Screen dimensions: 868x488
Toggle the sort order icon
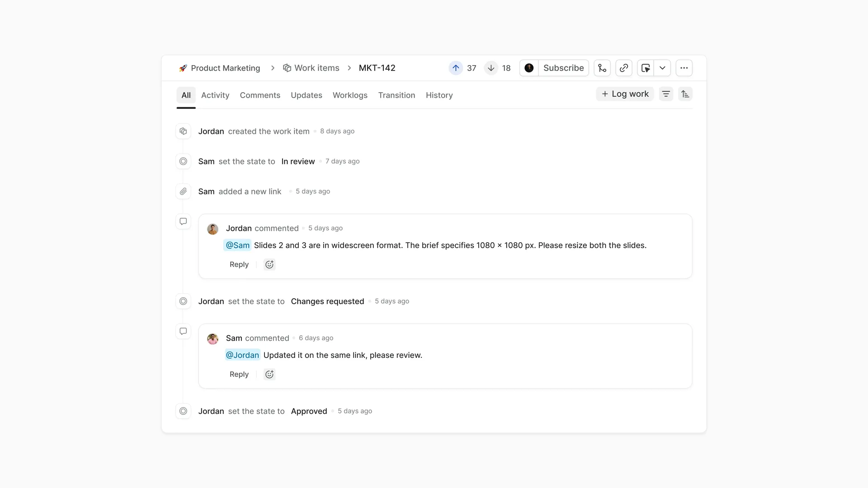coord(685,94)
